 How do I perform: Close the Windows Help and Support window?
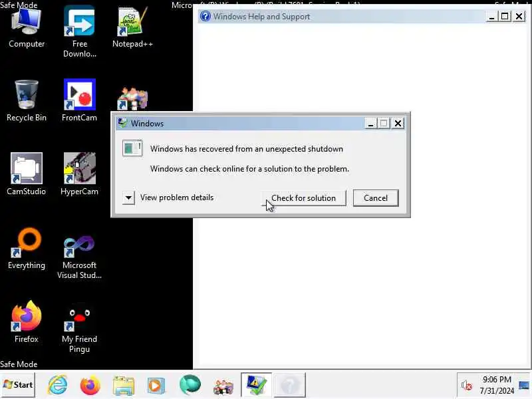coord(519,16)
